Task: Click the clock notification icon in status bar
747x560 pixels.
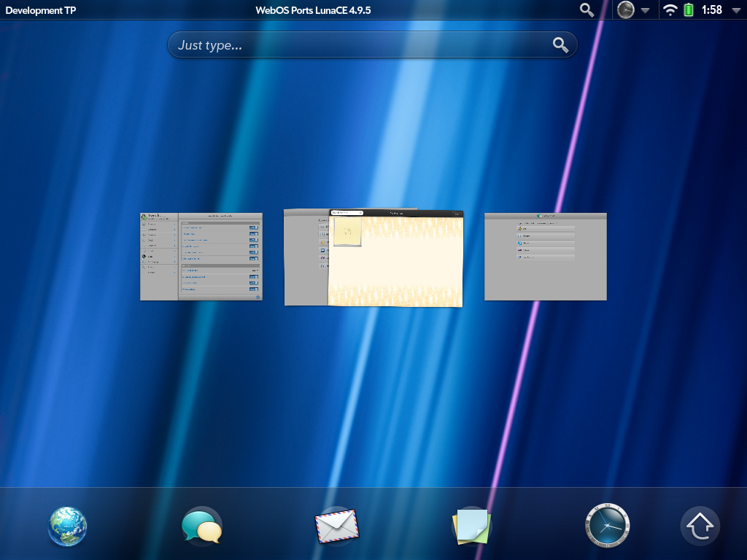Action: click(625, 9)
